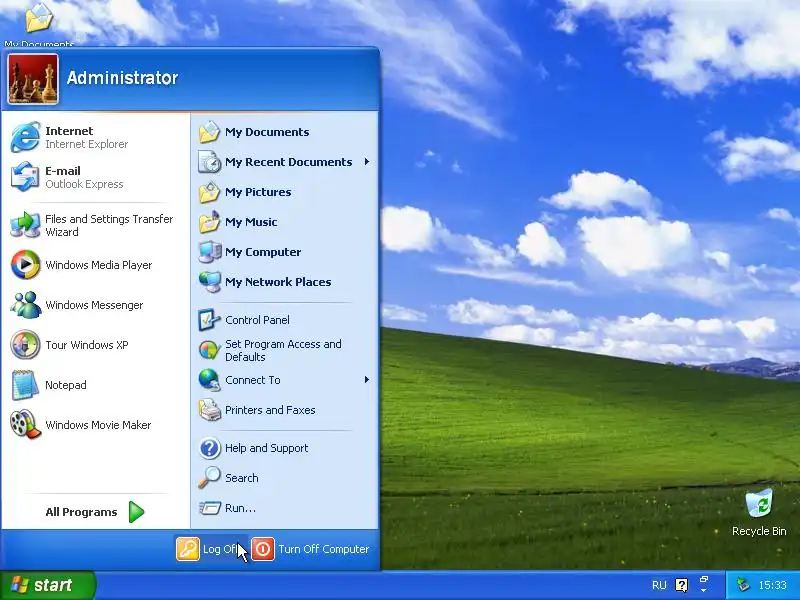Screen dimensions: 800x600
Task: Click the Run icon
Action: tap(209, 508)
